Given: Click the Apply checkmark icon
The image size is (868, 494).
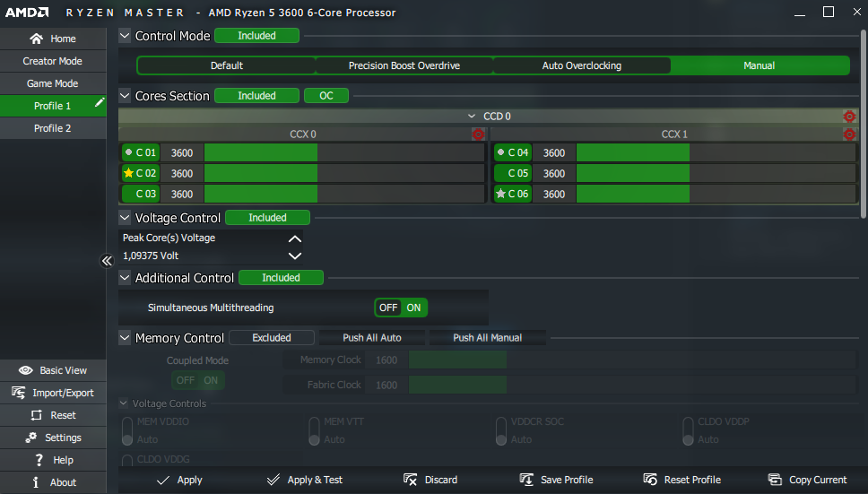Looking at the screenshot, I should (x=163, y=481).
